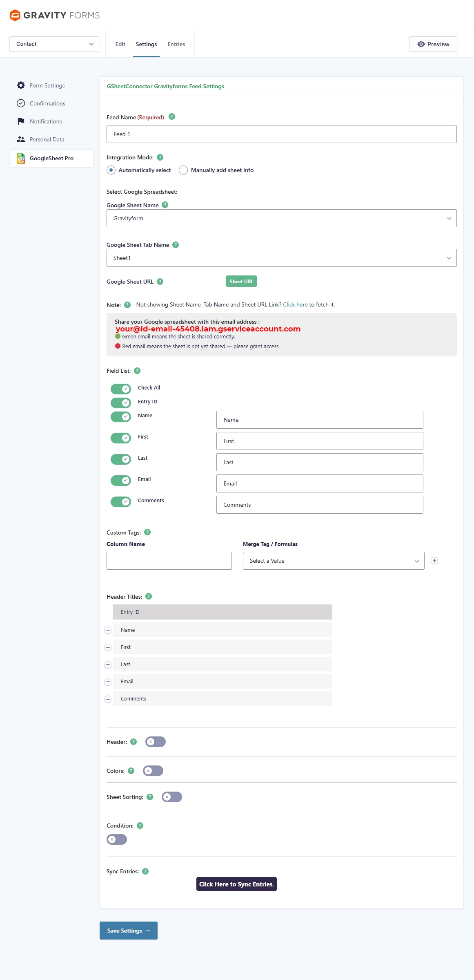Toggle the Last field switch

(121, 459)
